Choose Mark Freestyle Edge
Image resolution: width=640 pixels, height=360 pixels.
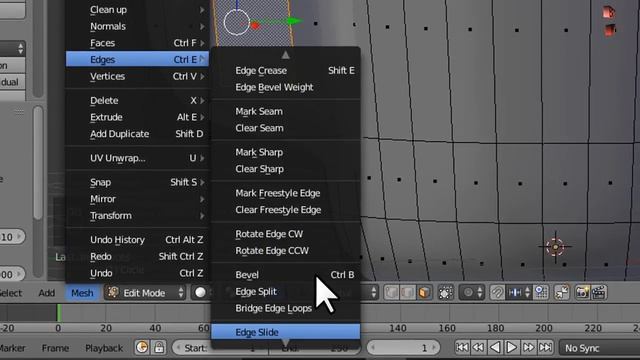click(286, 193)
